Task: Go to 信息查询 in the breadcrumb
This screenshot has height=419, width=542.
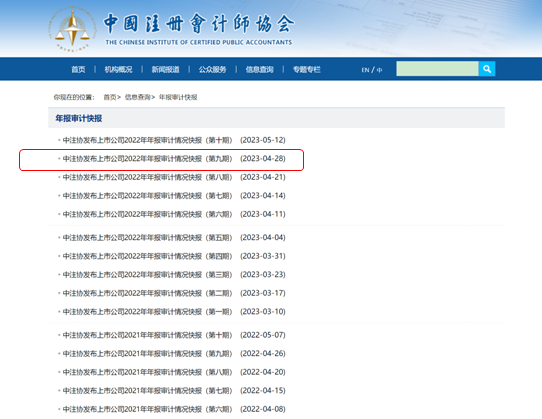Action: pos(138,97)
